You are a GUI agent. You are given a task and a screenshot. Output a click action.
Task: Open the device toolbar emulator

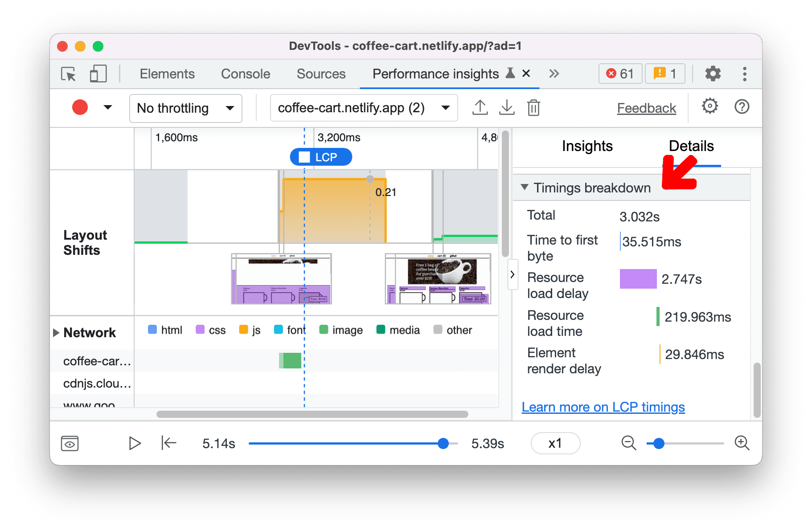[x=98, y=74]
